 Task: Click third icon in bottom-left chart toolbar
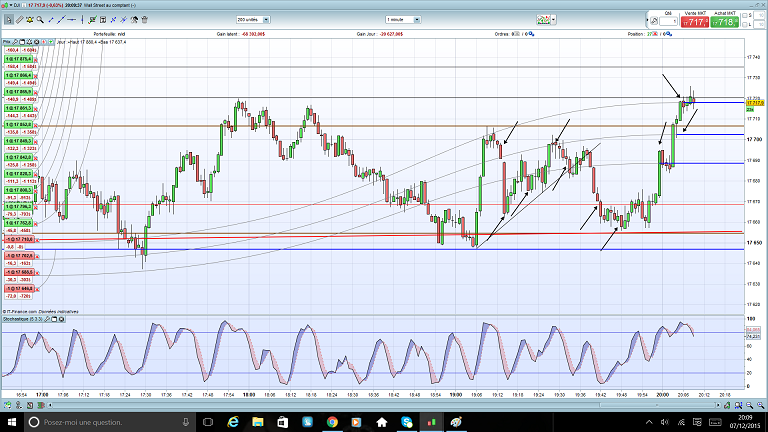(30, 405)
